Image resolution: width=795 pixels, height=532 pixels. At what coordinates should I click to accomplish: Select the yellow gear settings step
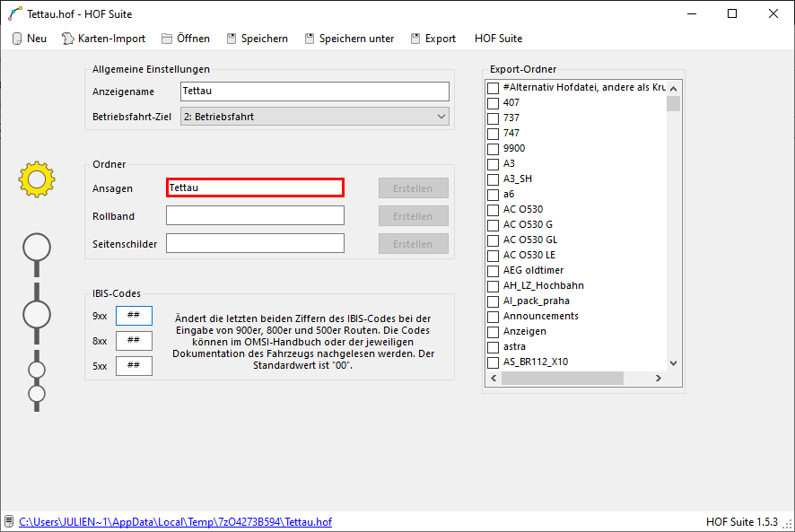coord(37,179)
